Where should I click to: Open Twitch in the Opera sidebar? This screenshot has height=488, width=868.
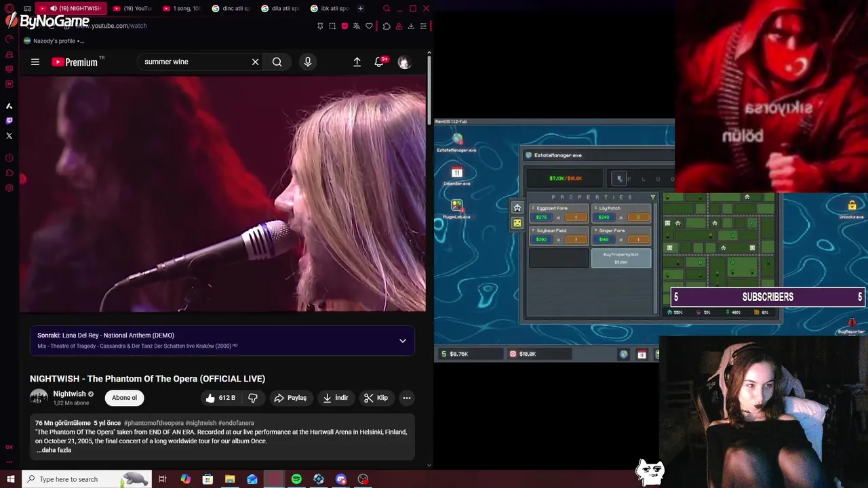coord(9,121)
